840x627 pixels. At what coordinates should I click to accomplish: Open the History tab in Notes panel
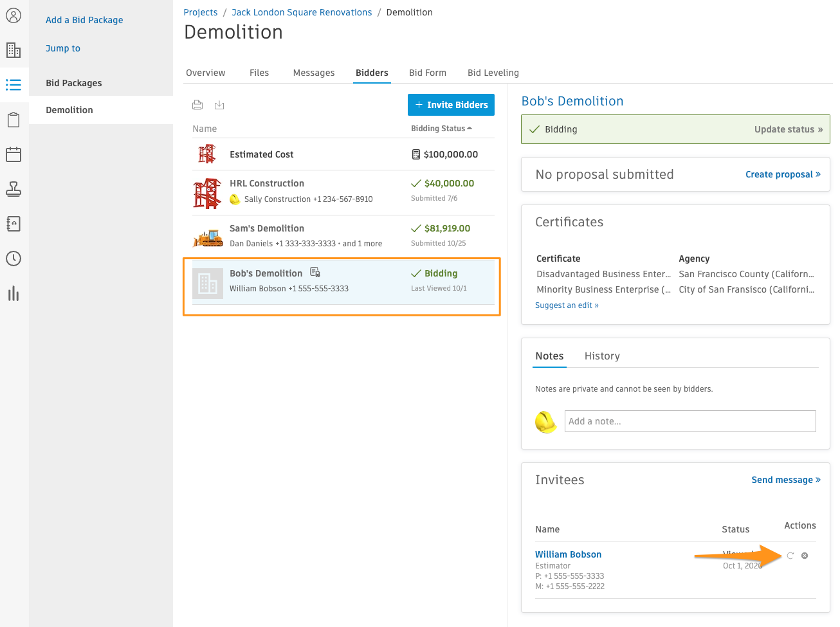pyautogui.click(x=602, y=356)
